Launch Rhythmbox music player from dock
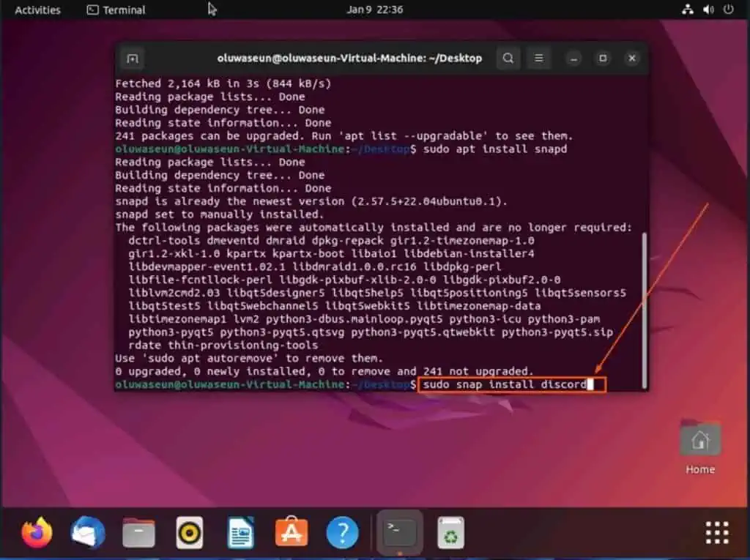 [x=190, y=532]
